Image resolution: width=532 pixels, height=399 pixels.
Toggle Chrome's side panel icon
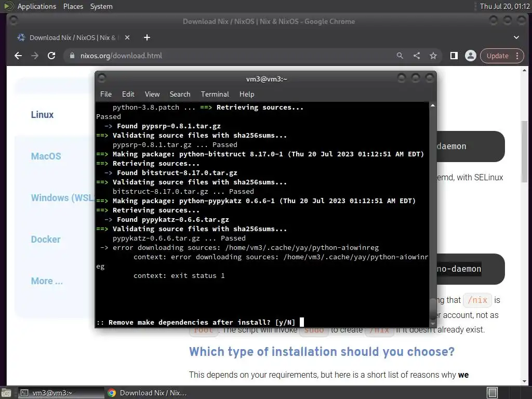[x=454, y=56]
